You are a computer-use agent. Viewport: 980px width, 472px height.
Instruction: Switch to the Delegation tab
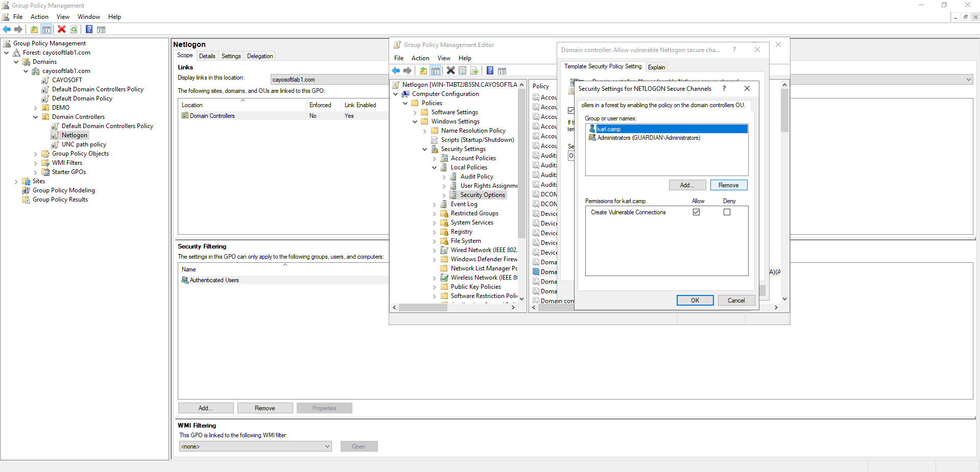260,56
